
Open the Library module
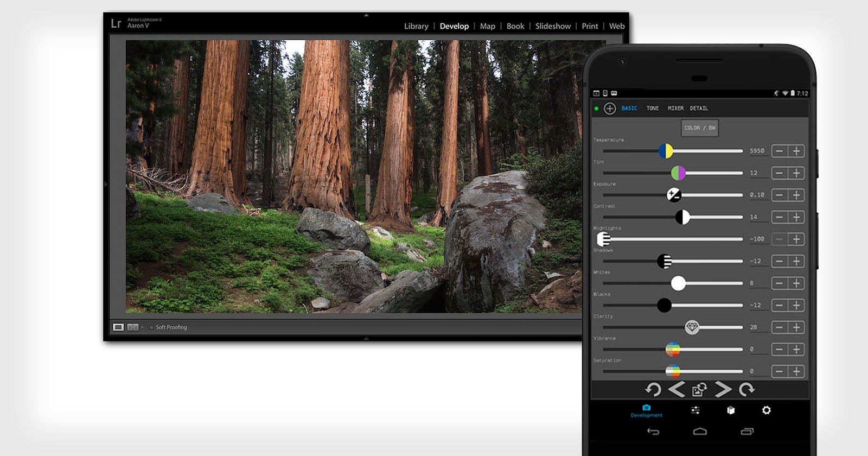(416, 26)
